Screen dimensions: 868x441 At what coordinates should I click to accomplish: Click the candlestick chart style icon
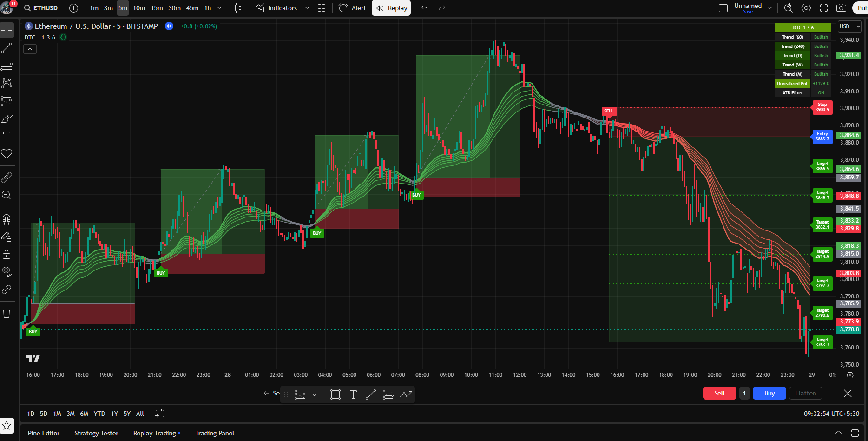[x=238, y=8]
